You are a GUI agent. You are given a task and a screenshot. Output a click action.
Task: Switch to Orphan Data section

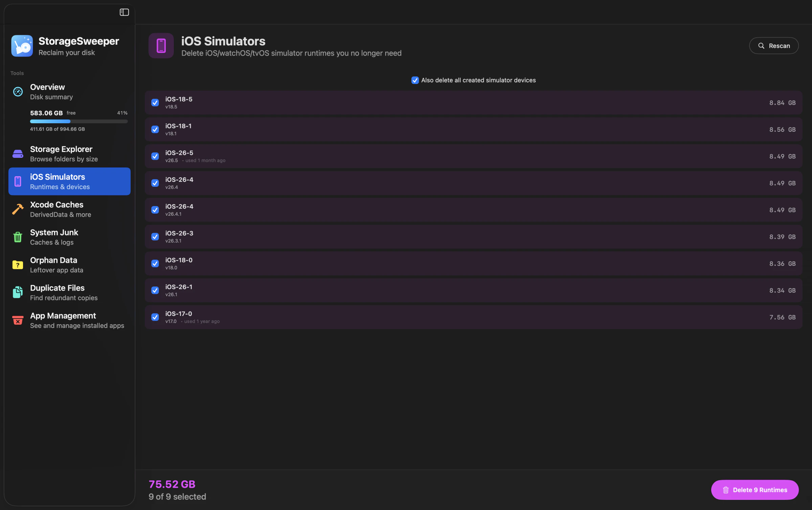tap(69, 265)
